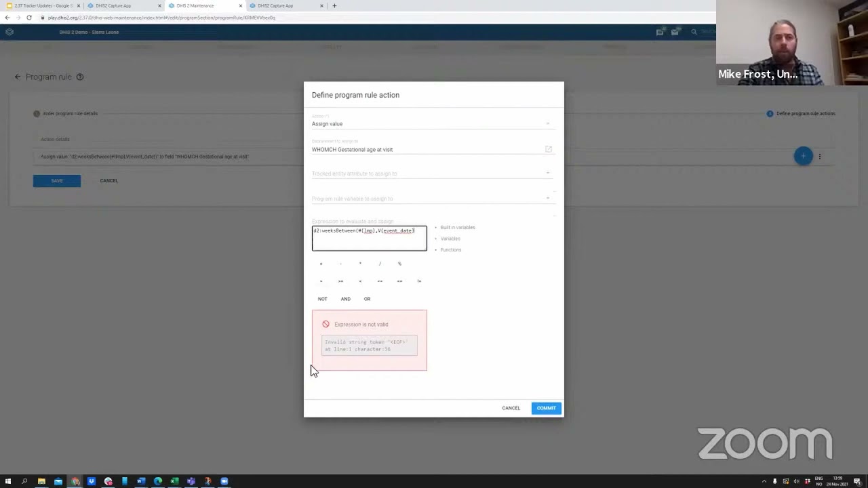Click the COMMIT button
The height and width of the screenshot is (488, 868).
click(x=546, y=408)
